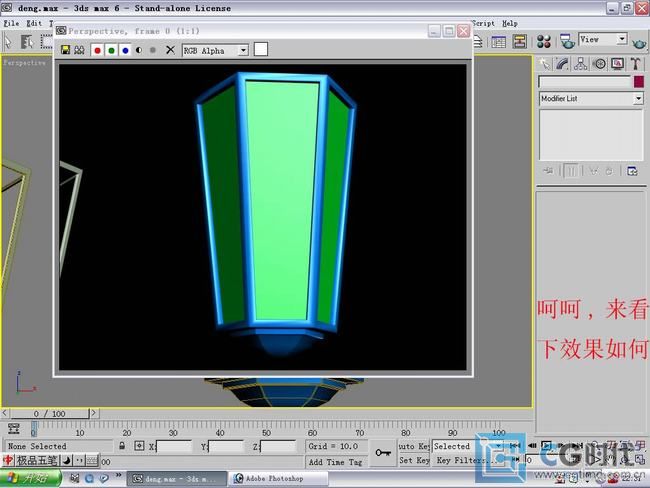The height and width of the screenshot is (488, 650).
Task: Switch to the Motion command panel tab
Action: (x=599, y=64)
